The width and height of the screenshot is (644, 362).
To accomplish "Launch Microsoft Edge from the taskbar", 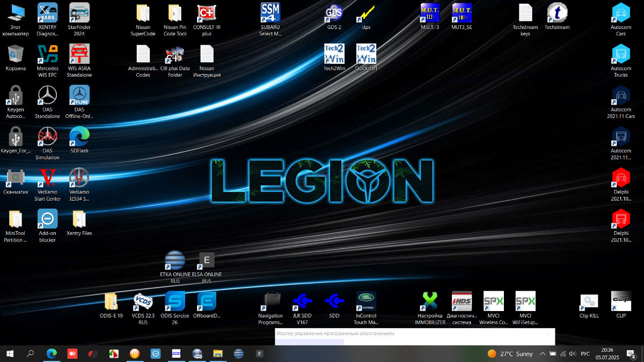I will 52,353.
